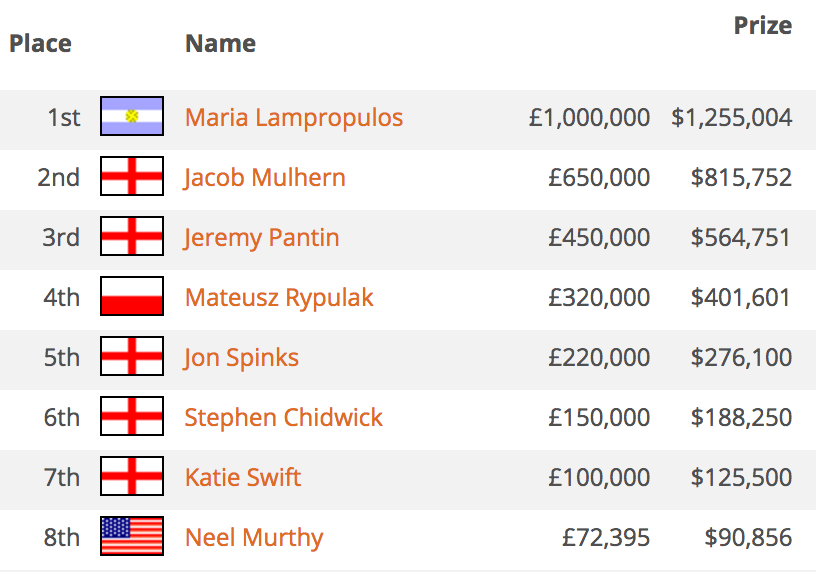This screenshot has width=816, height=572.
Task: Open Jon Spinks player link
Action: click(241, 358)
